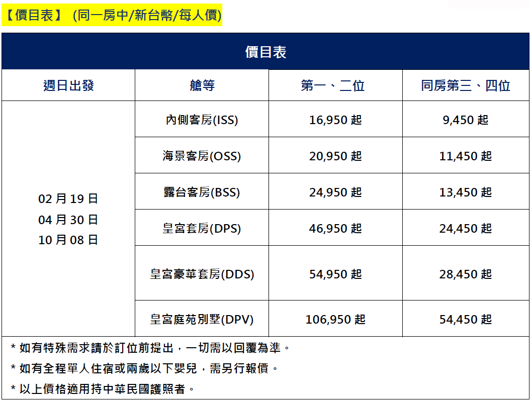Viewport: 532px width, 401px height.
Task: Select the 內側客房(ISS) cabin cell
Action: click(202, 120)
